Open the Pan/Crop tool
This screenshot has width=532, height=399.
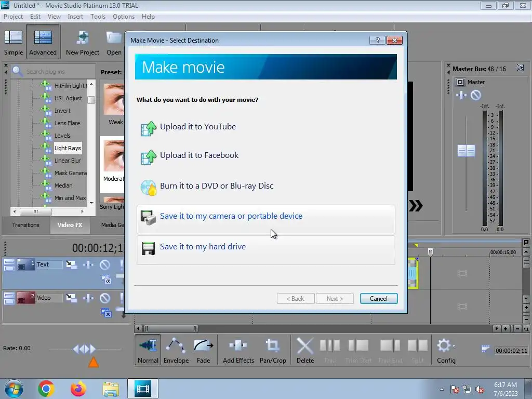(x=273, y=350)
